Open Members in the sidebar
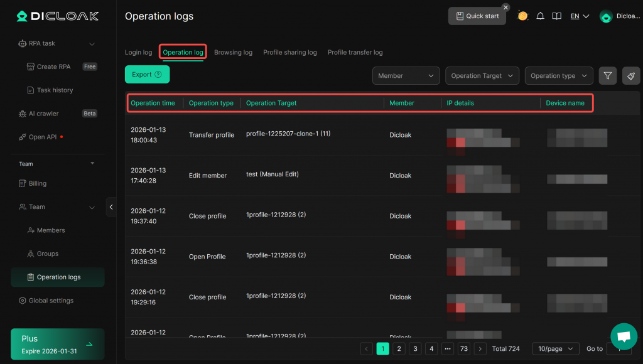The height and width of the screenshot is (364, 643). (x=51, y=230)
